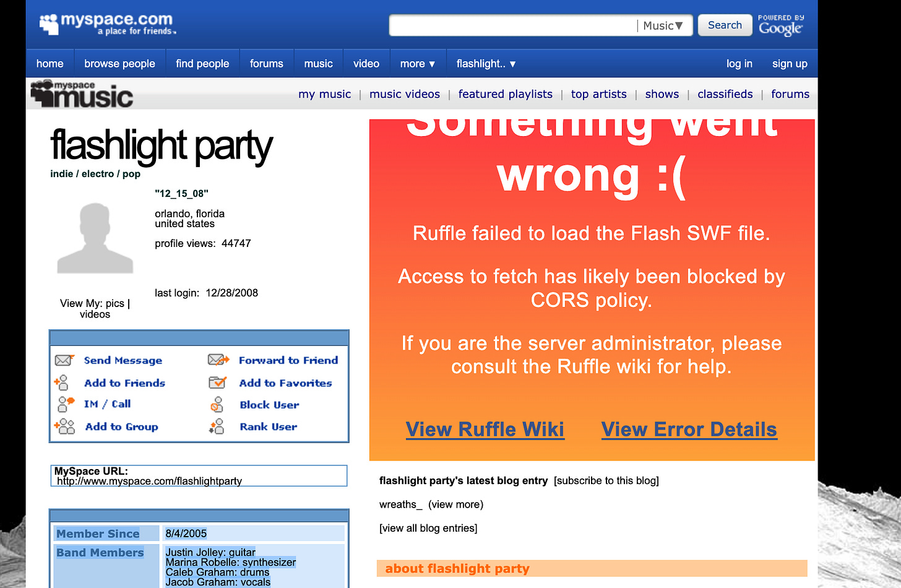Click the Member Since date 8/4/2005

(x=186, y=534)
